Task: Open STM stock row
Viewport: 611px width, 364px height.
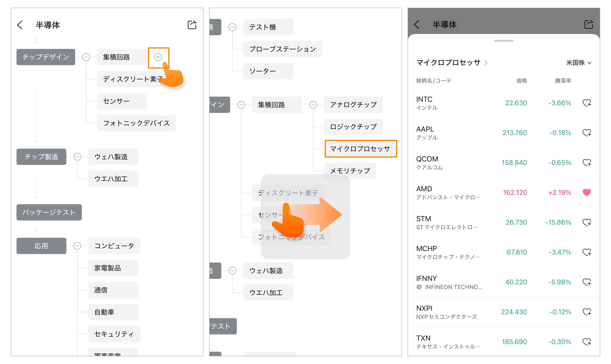Action: tap(504, 222)
